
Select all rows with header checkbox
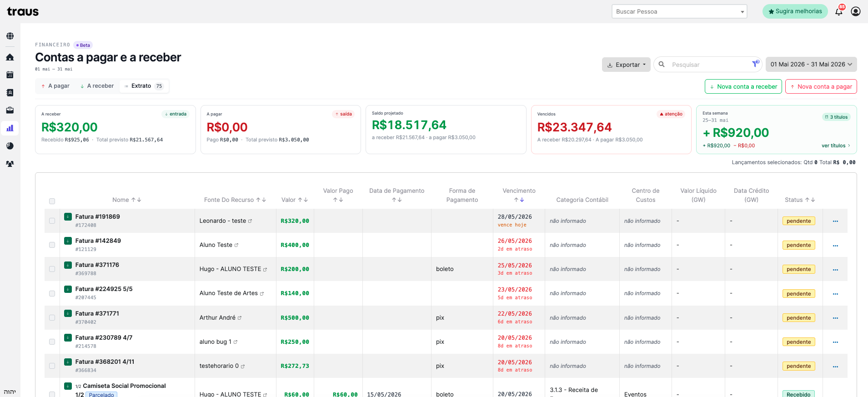coord(52,201)
